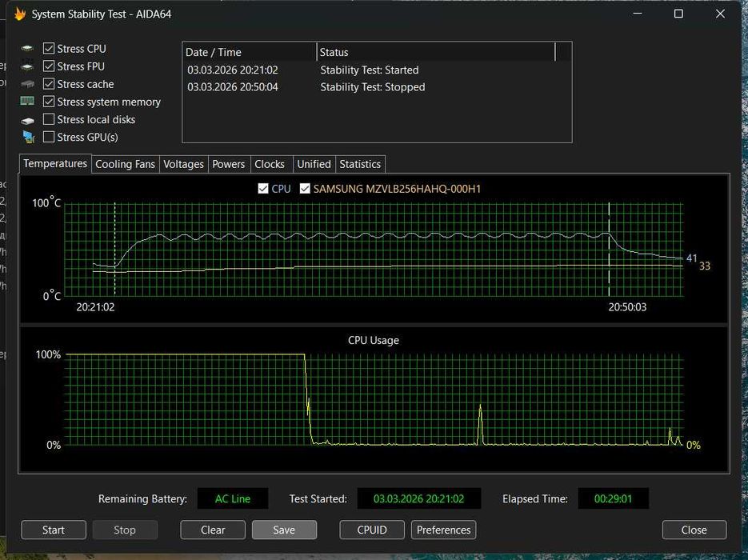Uncheck the Stress CPU checkbox
Image resolution: width=748 pixels, height=560 pixels.
50,49
